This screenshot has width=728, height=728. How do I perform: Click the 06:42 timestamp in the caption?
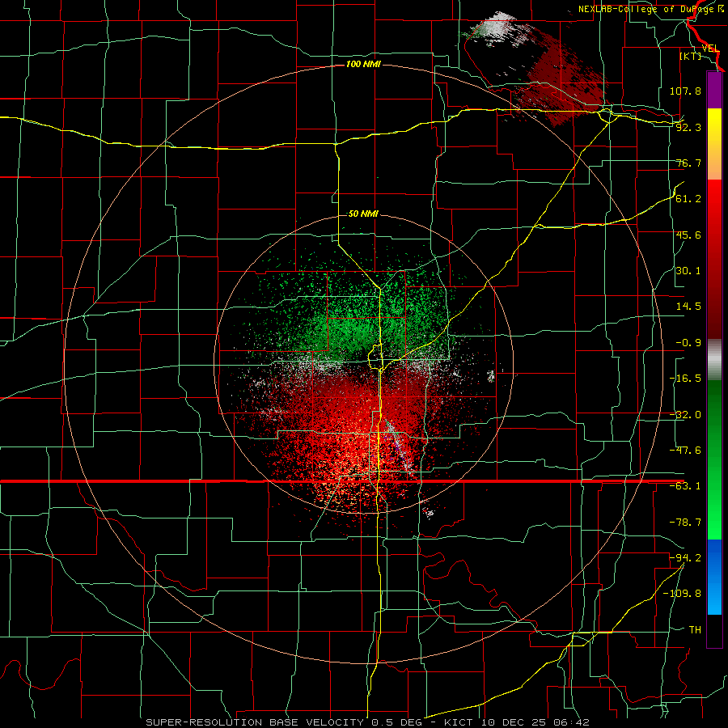(x=572, y=722)
